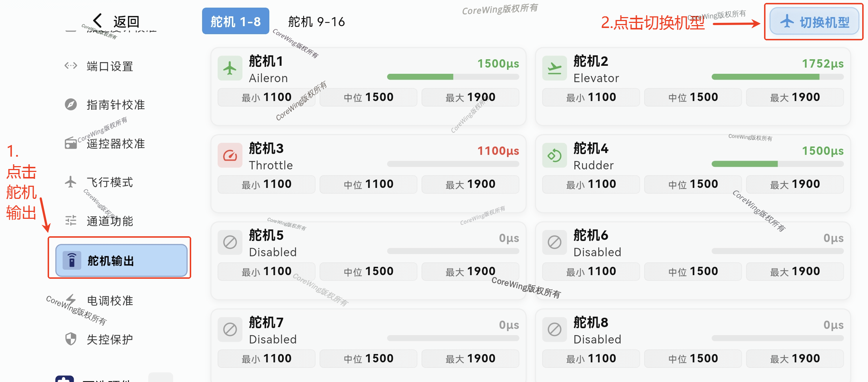The image size is (868, 382).
Task: Open 端口设置 in the sidebar
Action: click(x=110, y=67)
